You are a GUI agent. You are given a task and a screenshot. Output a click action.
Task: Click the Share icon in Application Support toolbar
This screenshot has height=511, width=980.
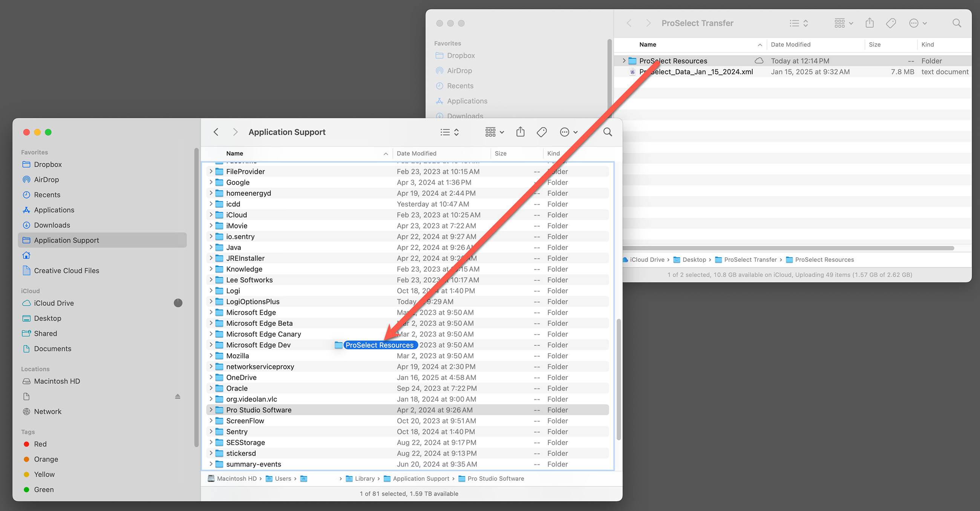(x=520, y=132)
